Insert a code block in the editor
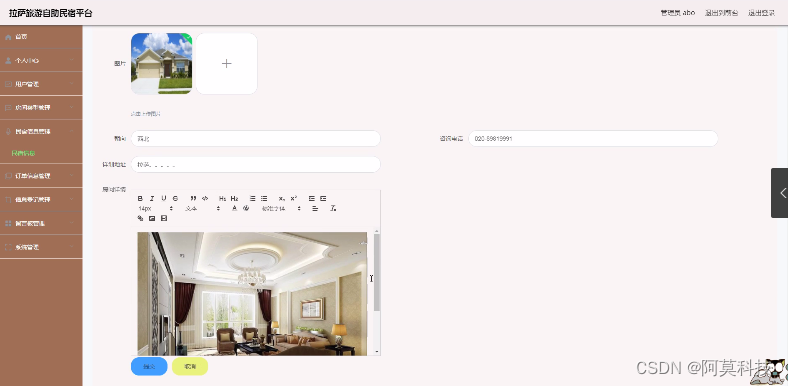 coord(205,199)
